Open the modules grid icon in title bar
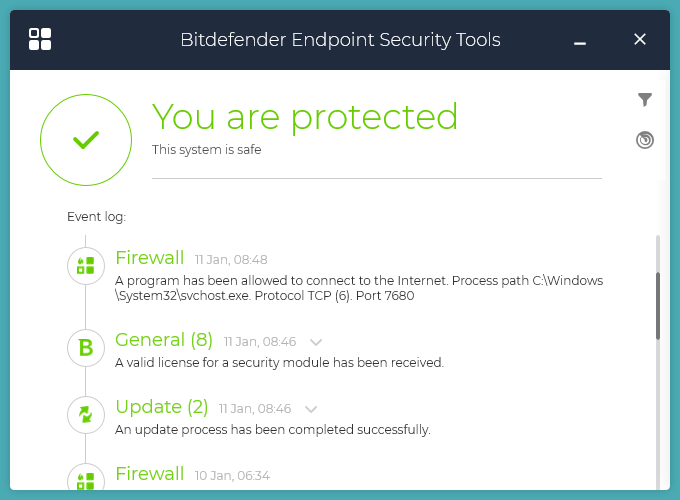Image resolution: width=680 pixels, height=500 pixels. tap(40, 40)
